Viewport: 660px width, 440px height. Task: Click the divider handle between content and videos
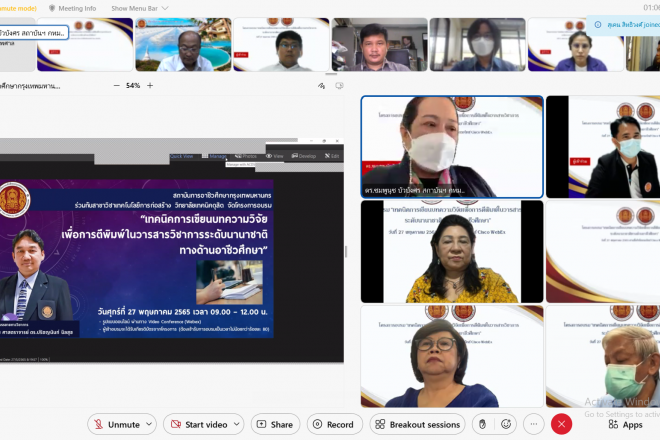pos(346,252)
